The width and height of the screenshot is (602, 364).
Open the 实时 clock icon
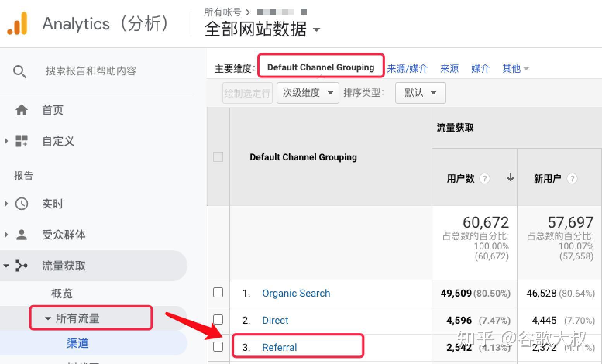point(22,204)
